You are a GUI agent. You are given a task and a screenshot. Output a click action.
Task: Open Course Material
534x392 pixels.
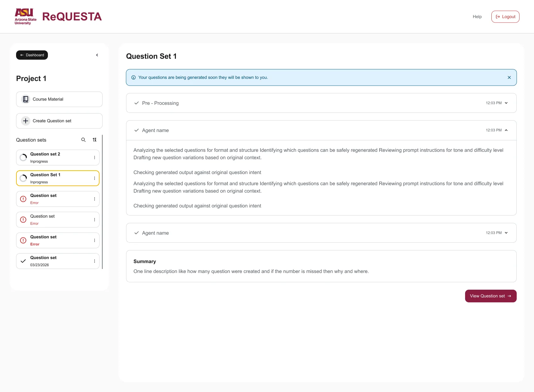tap(59, 99)
